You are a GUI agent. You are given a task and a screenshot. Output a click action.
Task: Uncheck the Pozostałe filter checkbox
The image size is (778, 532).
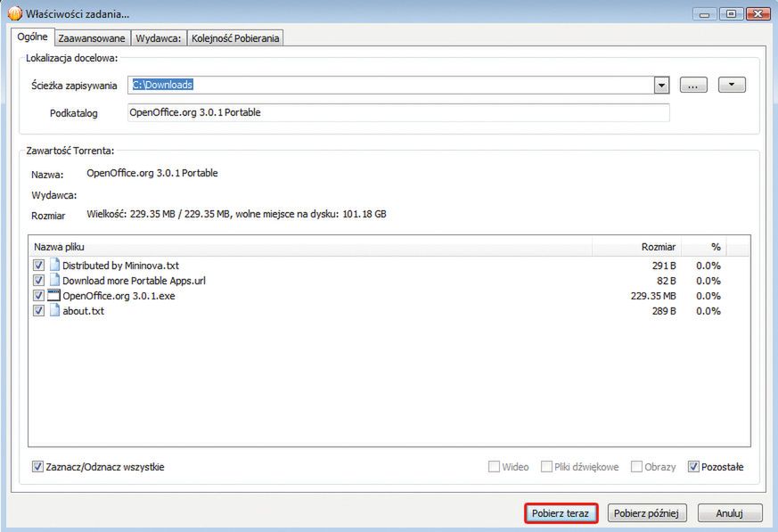(x=693, y=466)
